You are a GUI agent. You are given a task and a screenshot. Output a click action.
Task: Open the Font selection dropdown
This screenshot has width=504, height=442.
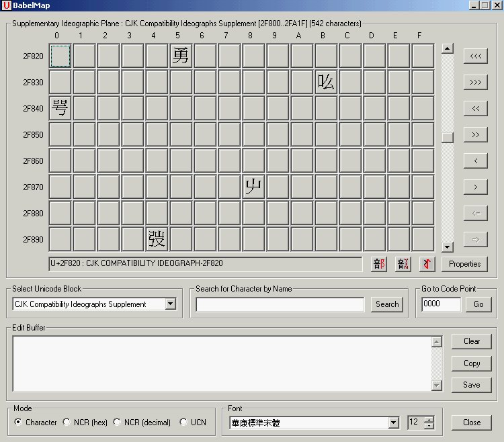[x=393, y=423]
